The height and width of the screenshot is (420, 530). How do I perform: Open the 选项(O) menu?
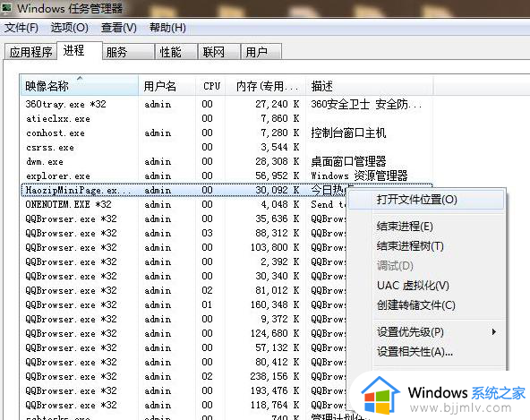pyautogui.click(x=70, y=28)
